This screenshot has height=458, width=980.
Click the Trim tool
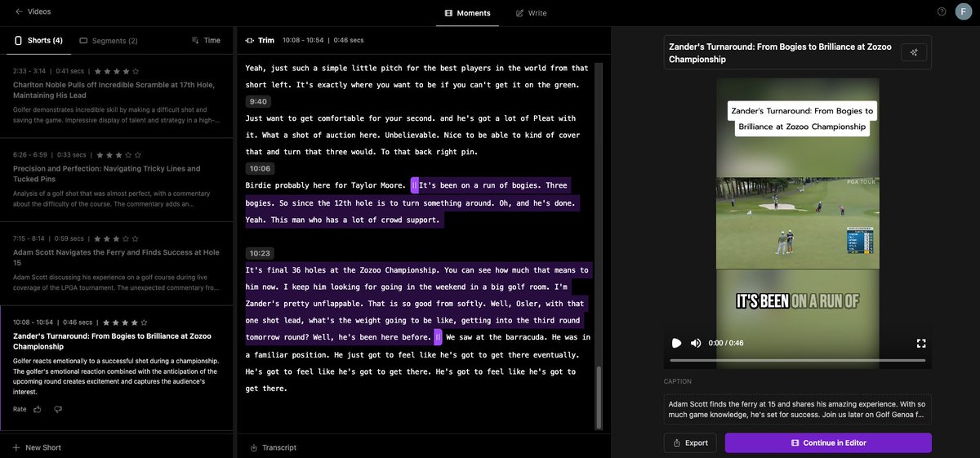tap(260, 40)
